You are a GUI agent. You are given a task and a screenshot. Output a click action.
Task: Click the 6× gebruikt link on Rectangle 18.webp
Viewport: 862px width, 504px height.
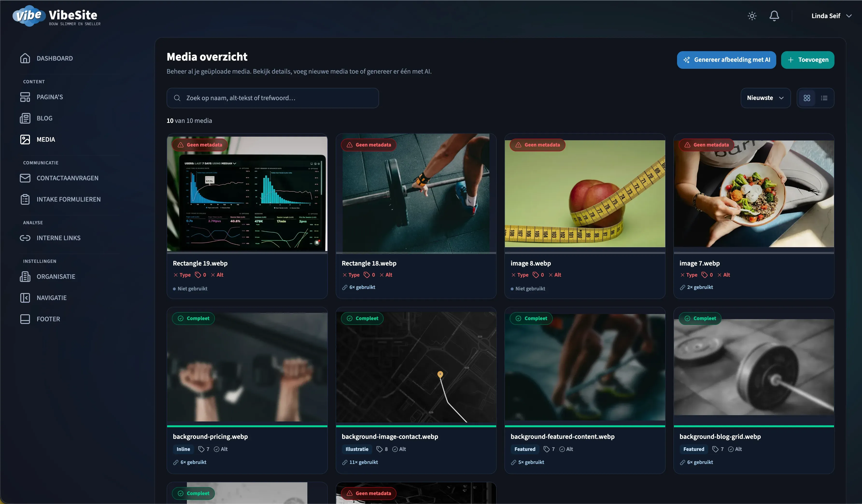pyautogui.click(x=359, y=287)
